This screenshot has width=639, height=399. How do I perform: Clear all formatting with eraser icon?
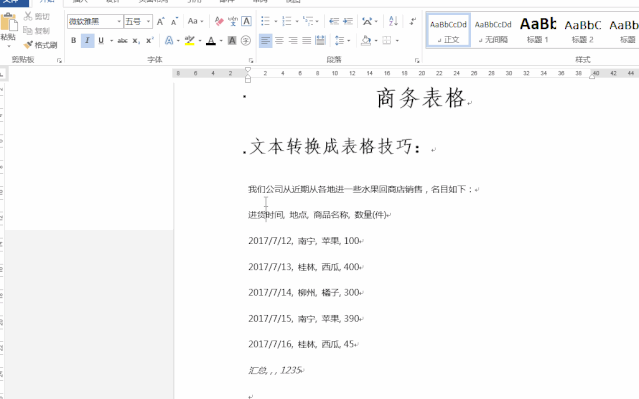point(219,21)
